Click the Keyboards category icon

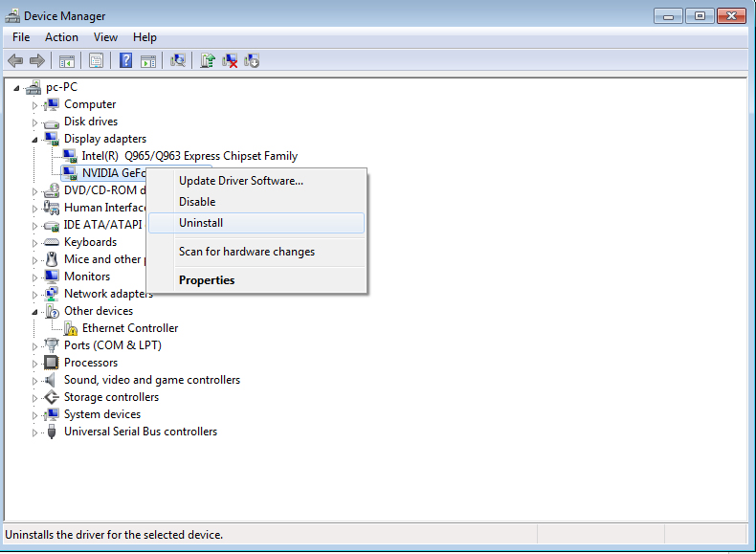(52, 242)
